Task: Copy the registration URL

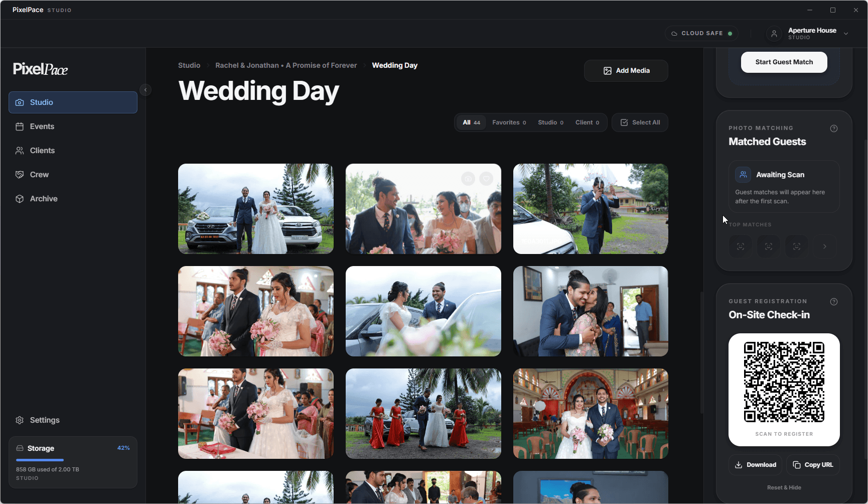Action: click(813, 465)
